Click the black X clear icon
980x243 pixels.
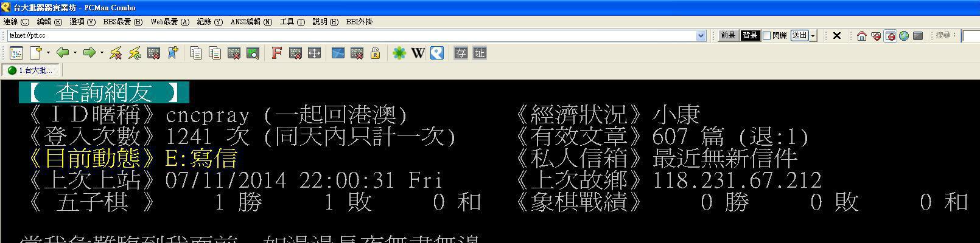[837, 36]
